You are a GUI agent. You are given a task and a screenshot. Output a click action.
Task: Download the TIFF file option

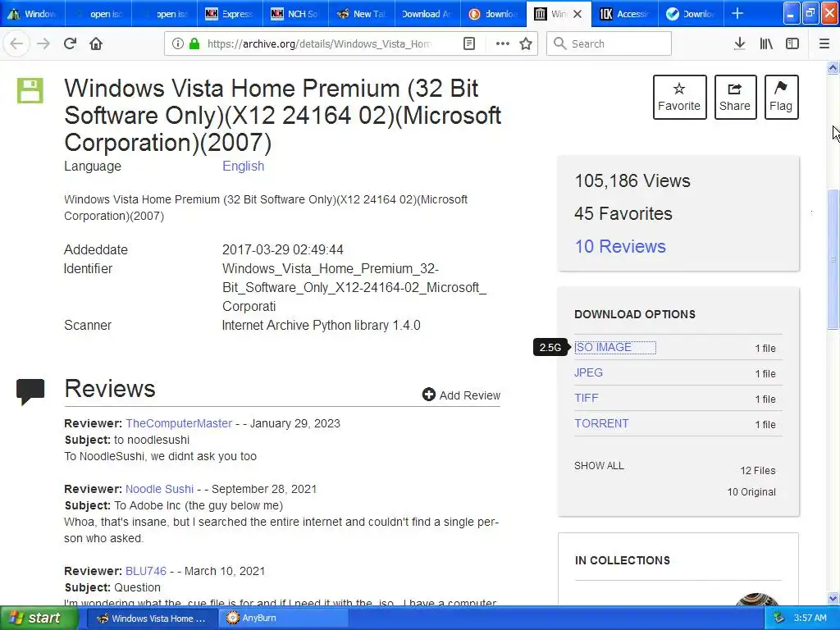tap(586, 398)
